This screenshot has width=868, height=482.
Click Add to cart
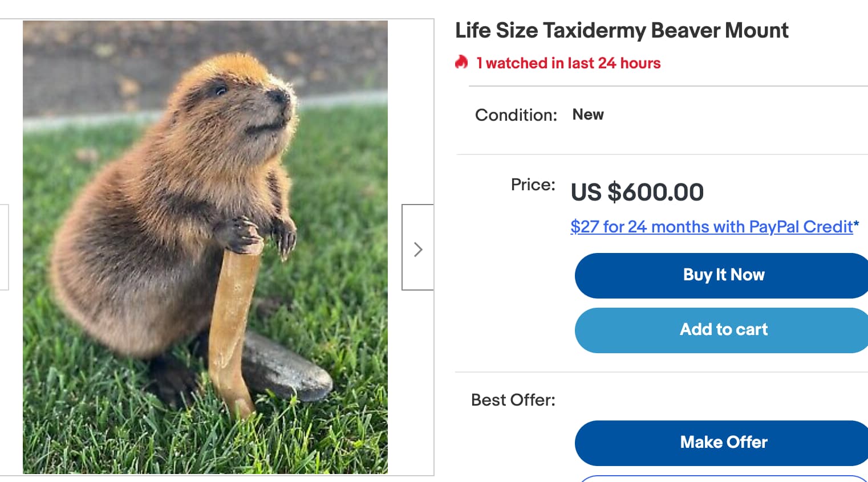pyautogui.click(x=723, y=330)
